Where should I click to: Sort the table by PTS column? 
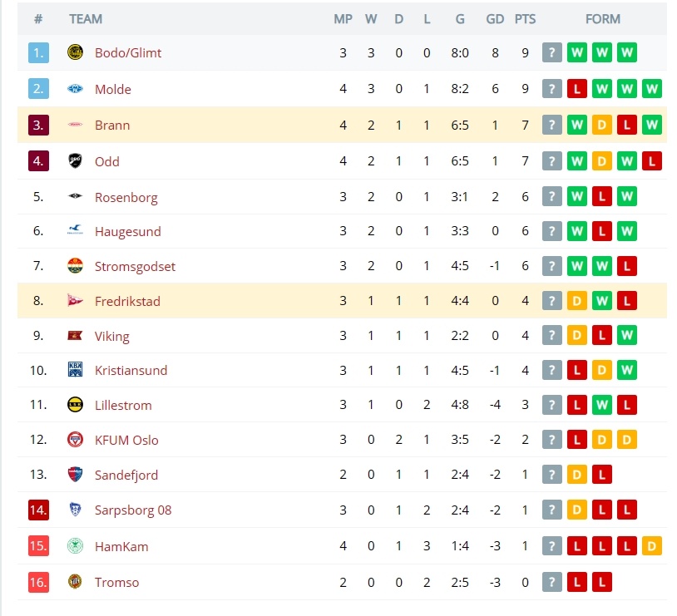pos(525,19)
